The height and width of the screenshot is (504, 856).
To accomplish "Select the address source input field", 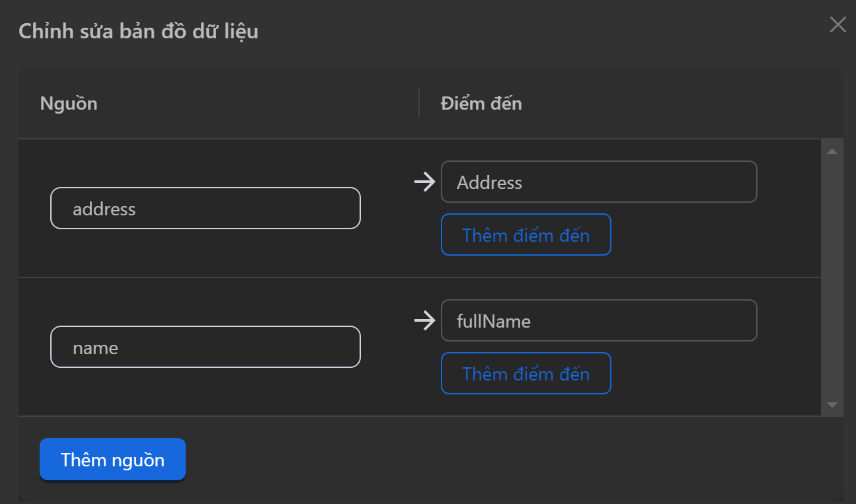I will (x=205, y=208).
